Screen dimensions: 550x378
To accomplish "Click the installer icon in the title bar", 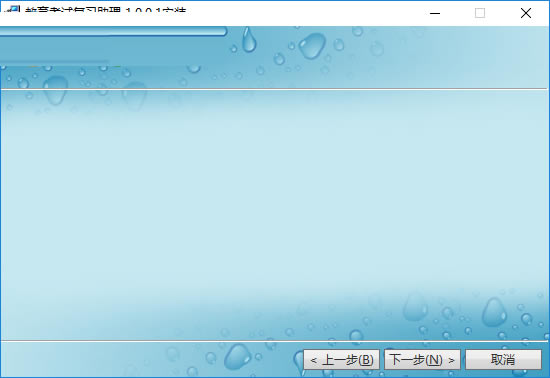I will [13, 9].
